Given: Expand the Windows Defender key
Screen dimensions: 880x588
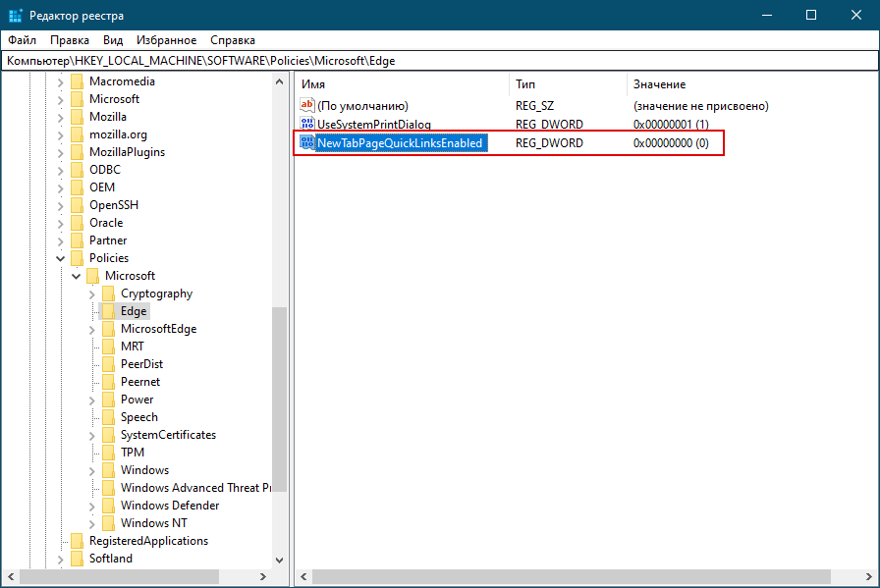Looking at the screenshot, I should [x=92, y=507].
